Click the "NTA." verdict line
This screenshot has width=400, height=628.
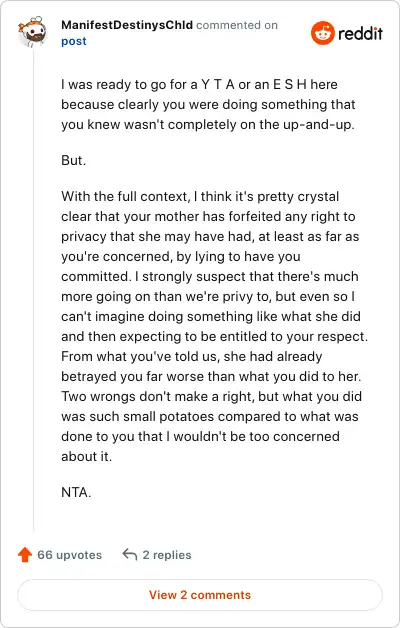pyautogui.click(x=76, y=492)
